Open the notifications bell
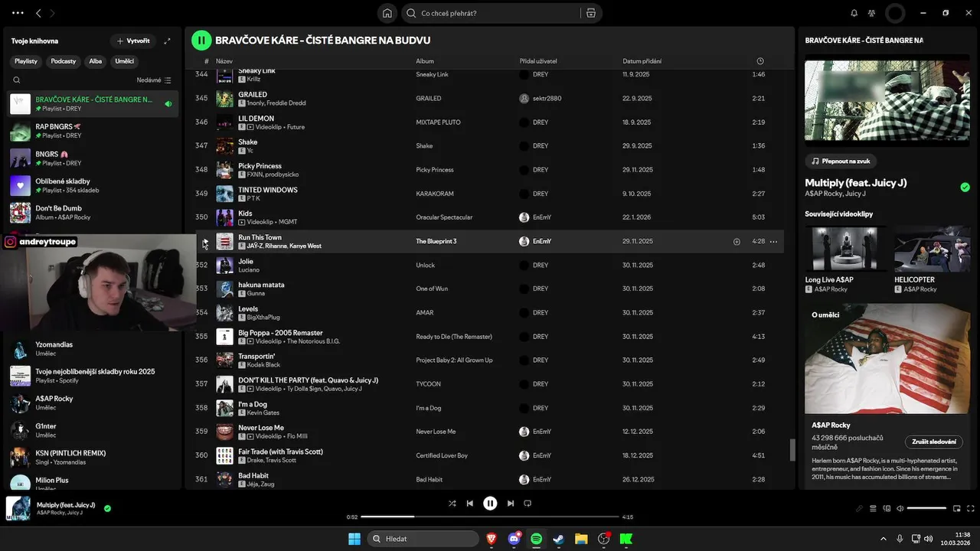This screenshot has width=980, height=551. (854, 13)
